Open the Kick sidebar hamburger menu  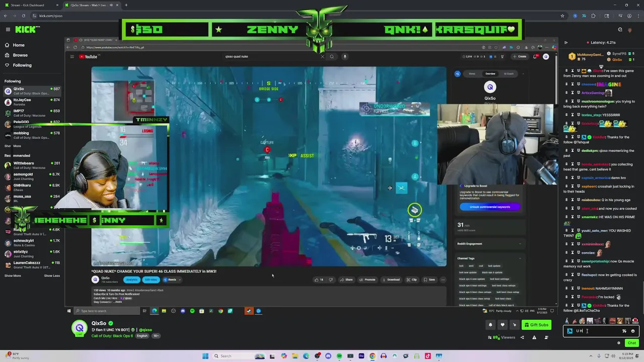(8, 30)
